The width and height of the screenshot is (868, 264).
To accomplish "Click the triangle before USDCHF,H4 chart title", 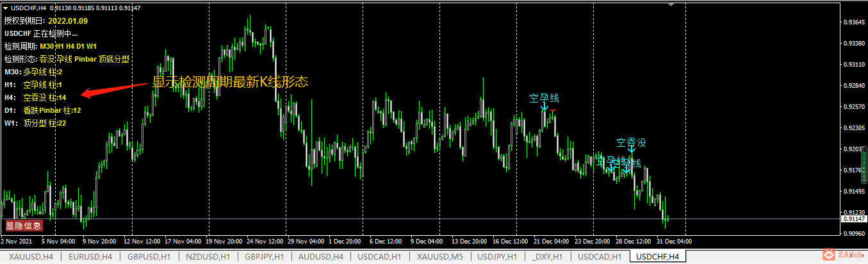I will 6,7.
